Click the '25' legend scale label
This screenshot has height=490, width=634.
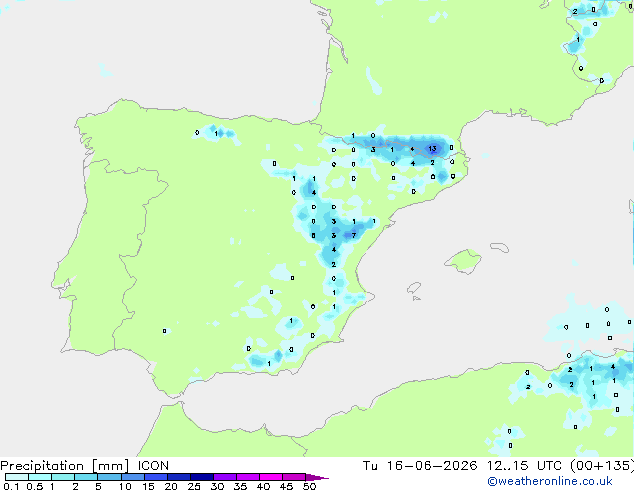194,486
